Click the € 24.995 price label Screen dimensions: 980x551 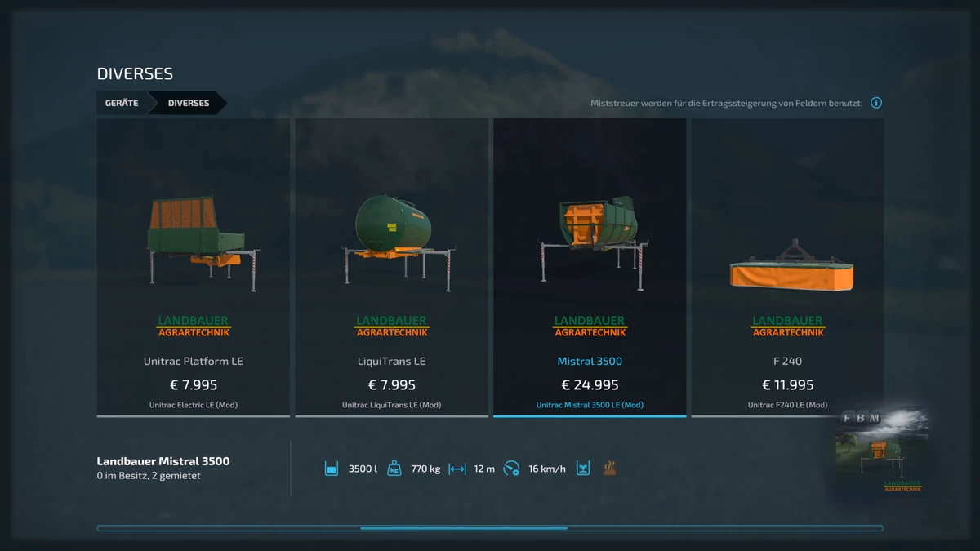tap(590, 385)
